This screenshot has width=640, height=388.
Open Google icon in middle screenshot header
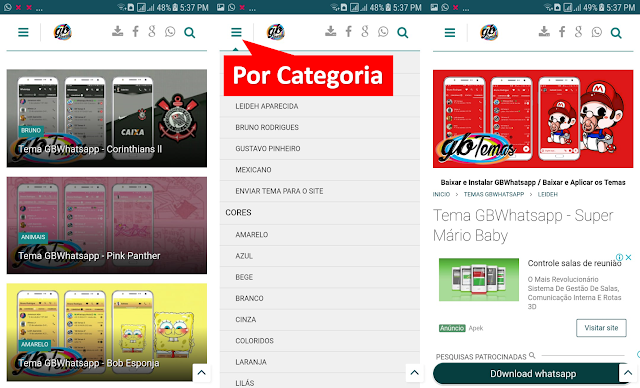365,31
